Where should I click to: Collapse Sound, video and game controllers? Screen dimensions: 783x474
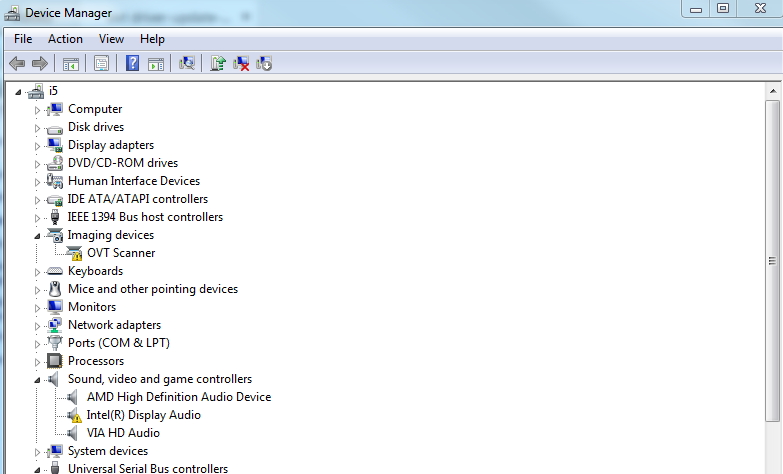pyautogui.click(x=37, y=380)
